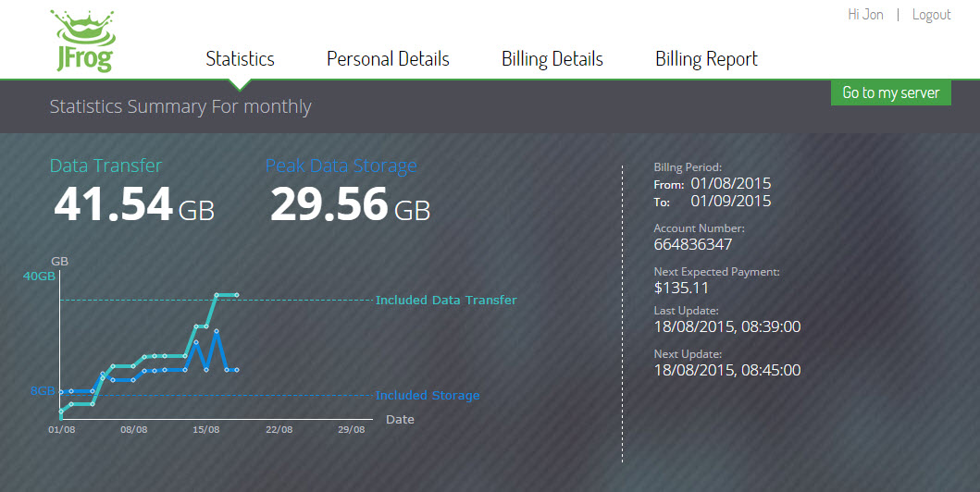Open the Statistics tab
980x492 pixels.
pyautogui.click(x=240, y=59)
